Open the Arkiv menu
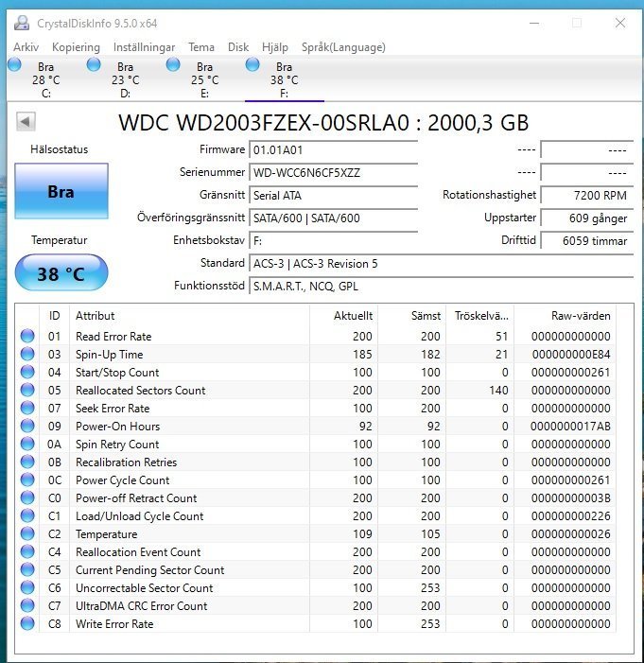This screenshot has width=644, height=663. pos(26,47)
